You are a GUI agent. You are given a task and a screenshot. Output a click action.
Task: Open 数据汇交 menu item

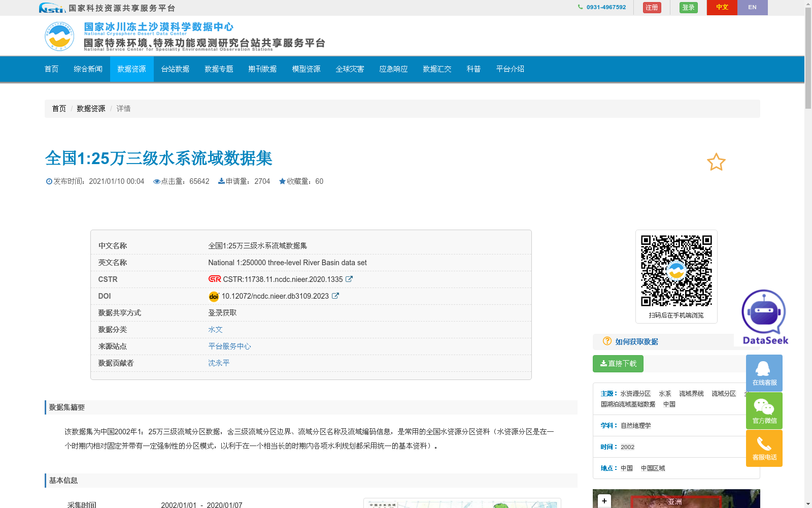tap(437, 69)
